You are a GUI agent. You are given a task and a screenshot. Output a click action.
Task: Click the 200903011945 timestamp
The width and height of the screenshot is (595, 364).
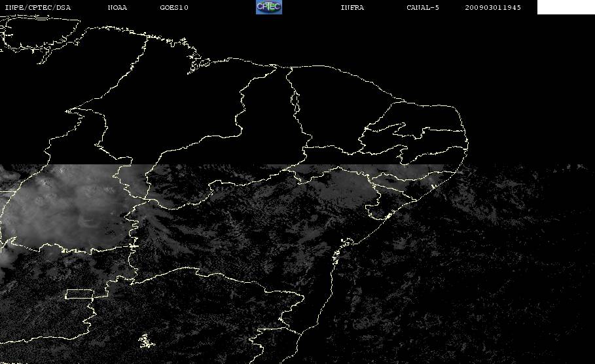(493, 8)
